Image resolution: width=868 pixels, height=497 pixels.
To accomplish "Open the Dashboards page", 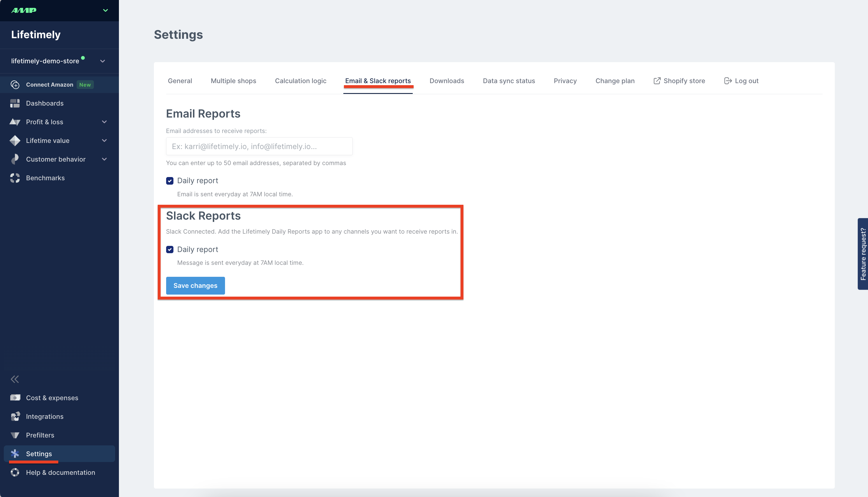I will 45,104.
